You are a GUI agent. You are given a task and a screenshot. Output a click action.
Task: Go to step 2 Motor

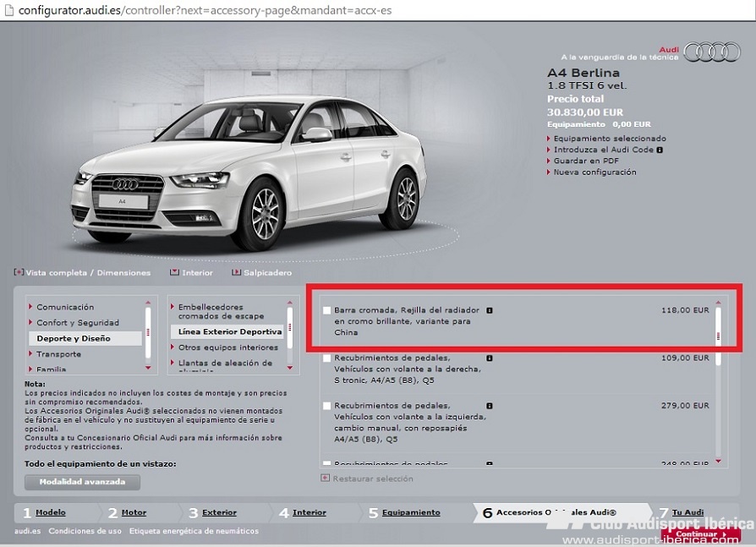click(x=128, y=513)
